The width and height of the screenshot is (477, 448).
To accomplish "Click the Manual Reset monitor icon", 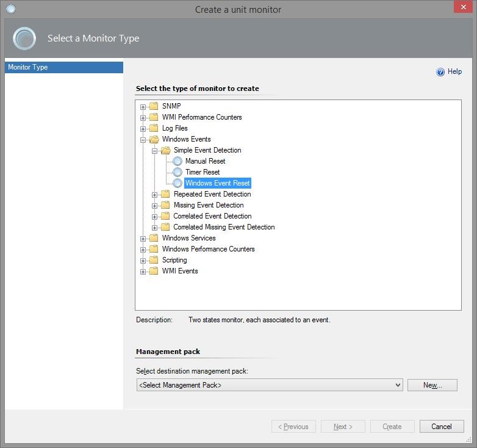I will pyautogui.click(x=178, y=161).
